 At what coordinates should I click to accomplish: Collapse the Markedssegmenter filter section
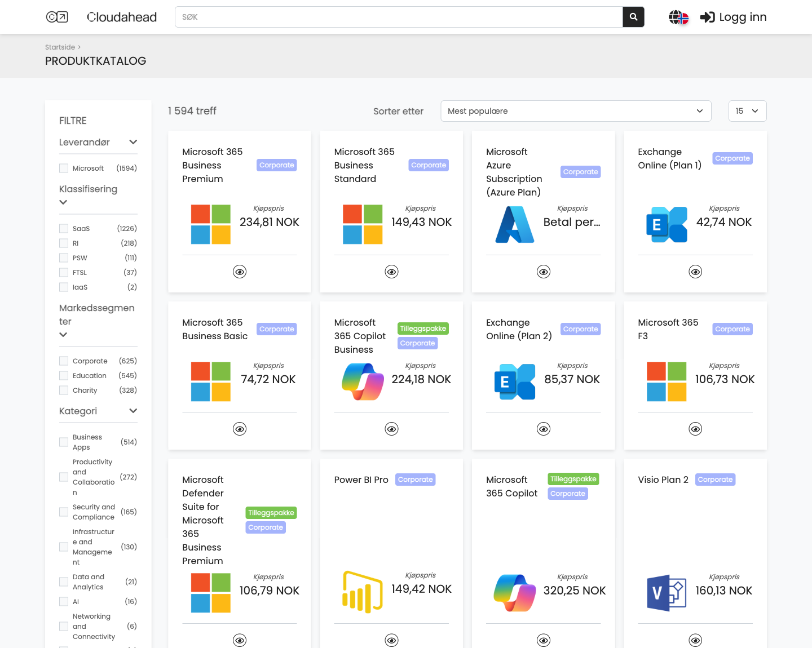[x=63, y=335]
